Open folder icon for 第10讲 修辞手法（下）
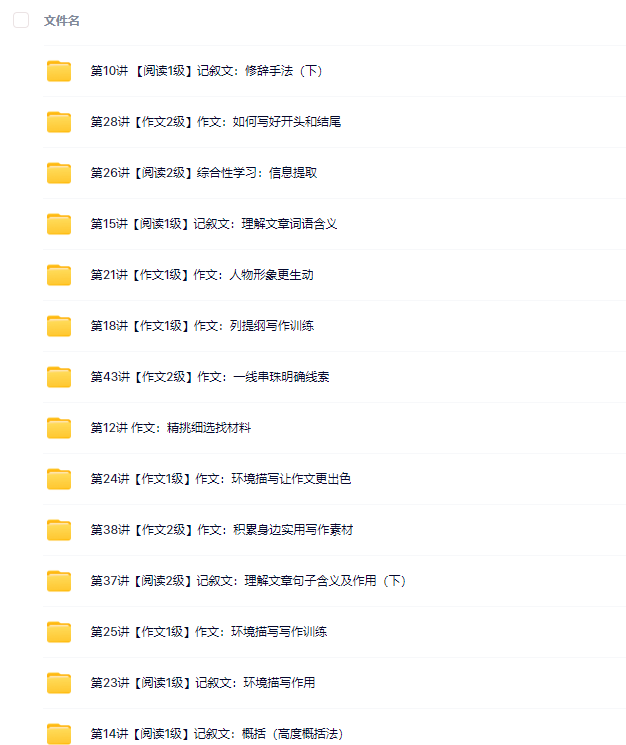 59,71
